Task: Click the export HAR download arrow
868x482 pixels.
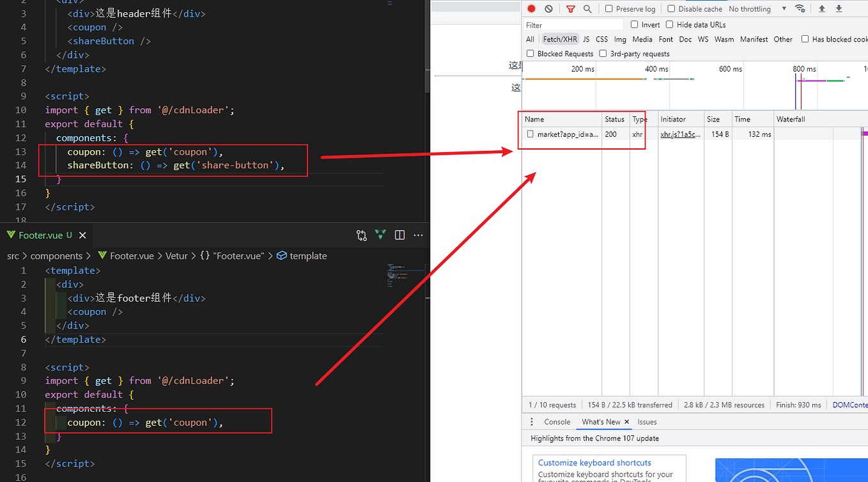Action: 839,9
